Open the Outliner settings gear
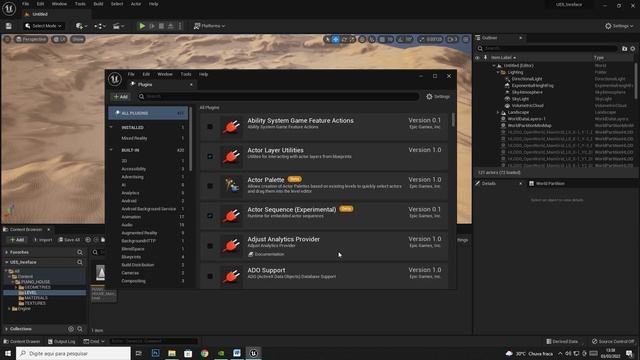The image size is (640, 360). [x=633, y=49]
